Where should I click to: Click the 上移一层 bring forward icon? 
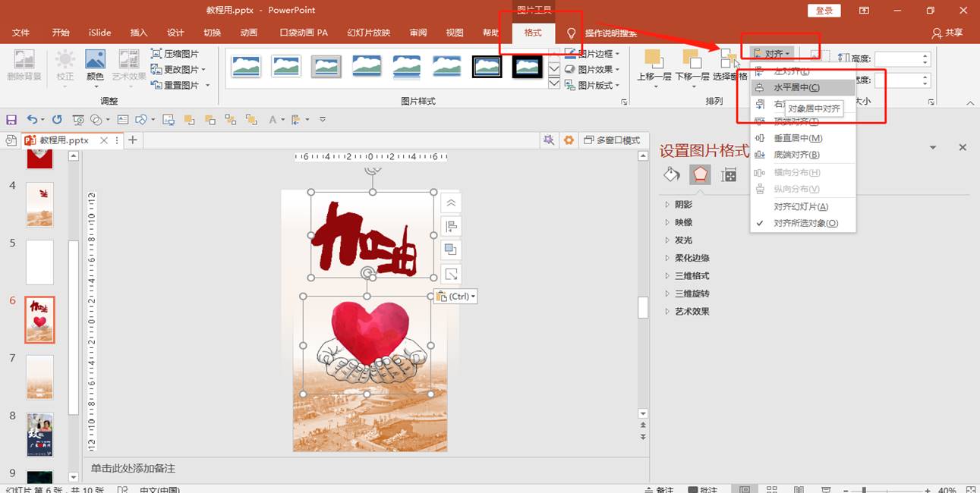click(653, 59)
